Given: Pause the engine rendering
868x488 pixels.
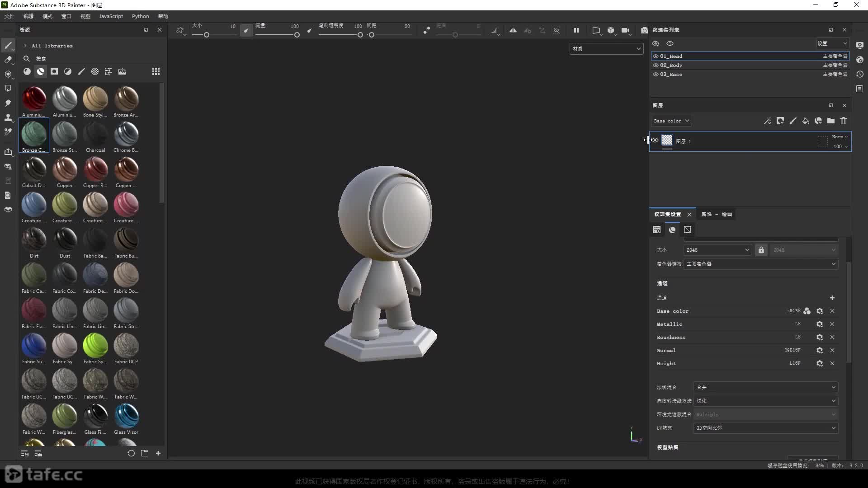Looking at the screenshot, I should click(x=576, y=30).
